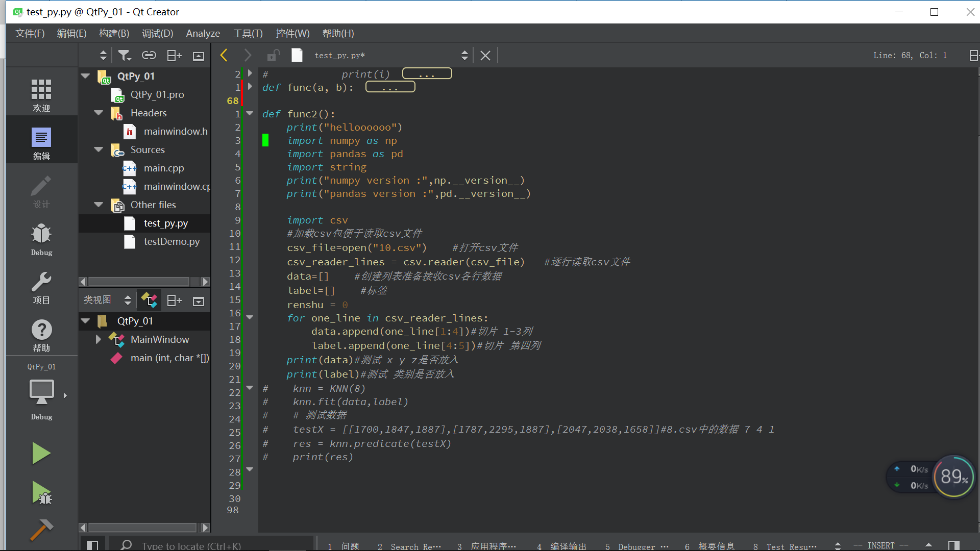Toggle the left sidebar visibility button

(x=92, y=545)
